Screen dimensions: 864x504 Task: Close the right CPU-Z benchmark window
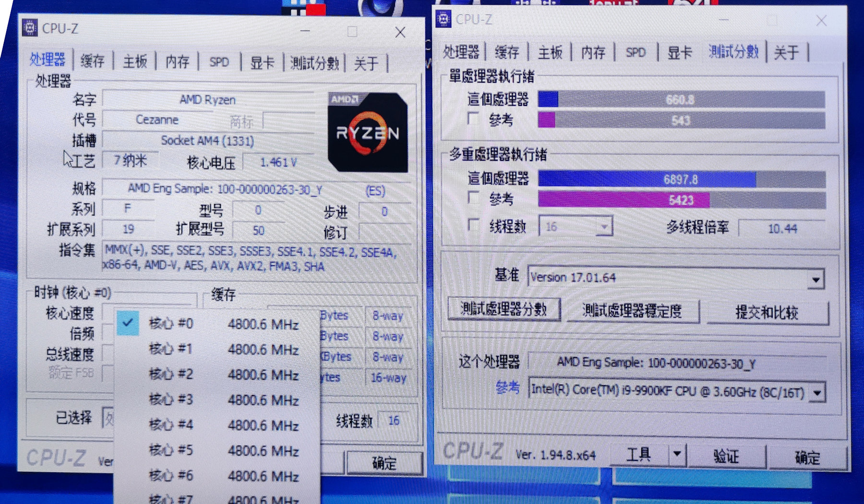tap(821, 21)
